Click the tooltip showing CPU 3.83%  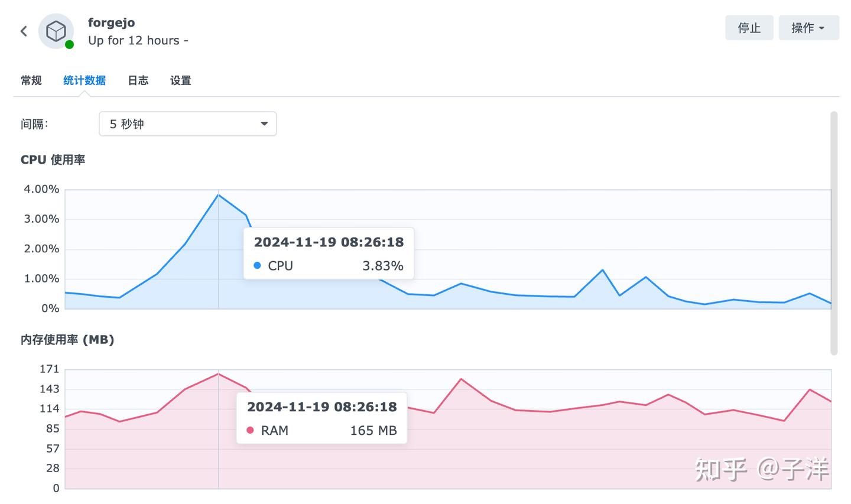pyautogui.click(x=329, y=253)
